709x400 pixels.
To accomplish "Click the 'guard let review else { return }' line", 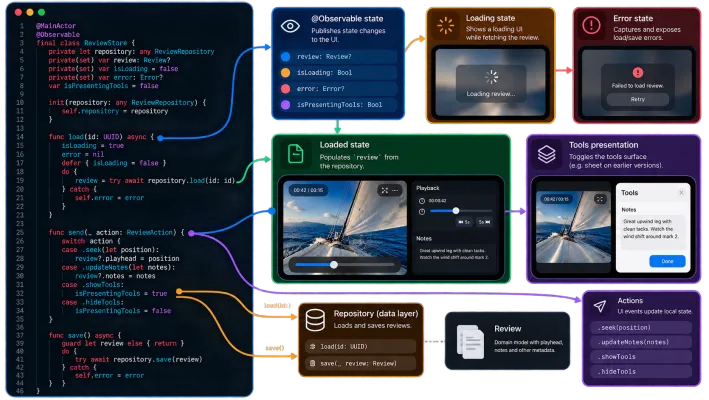I will [123, 344].
